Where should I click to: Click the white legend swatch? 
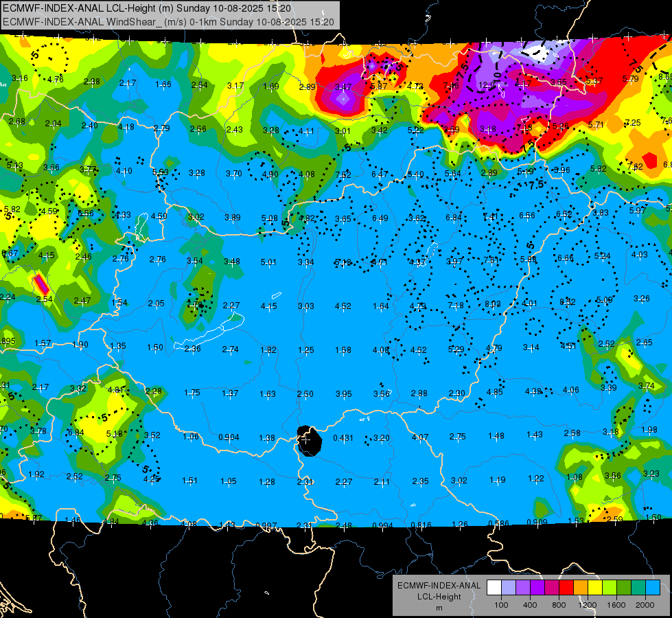(x=494, y=588)
